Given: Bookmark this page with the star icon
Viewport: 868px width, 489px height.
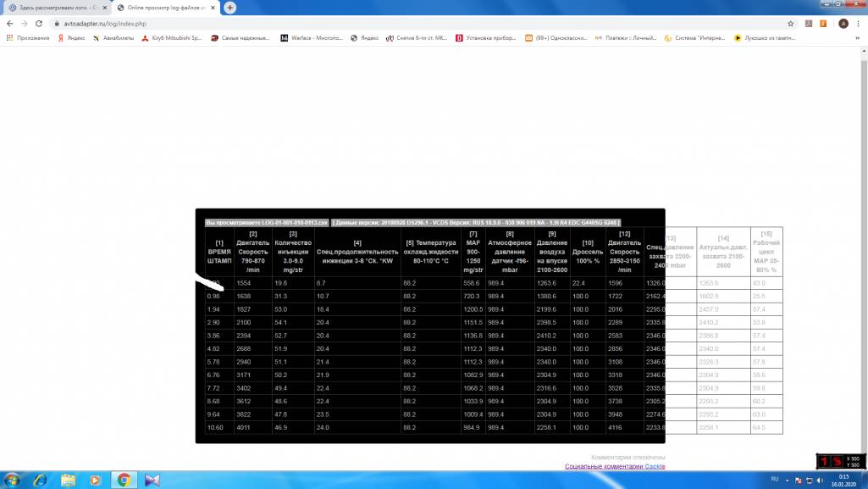Looking at the screenshot, I should click(x=790, y=24).
